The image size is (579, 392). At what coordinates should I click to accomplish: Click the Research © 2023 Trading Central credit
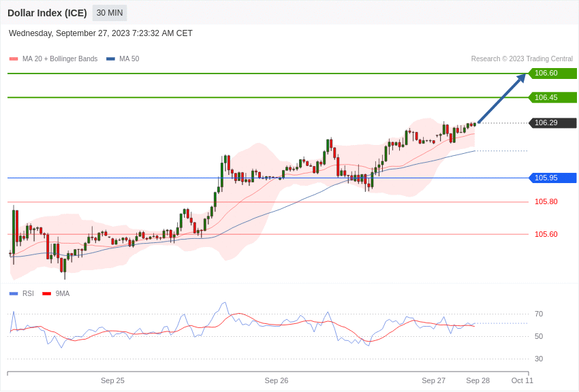pos(522,59)
